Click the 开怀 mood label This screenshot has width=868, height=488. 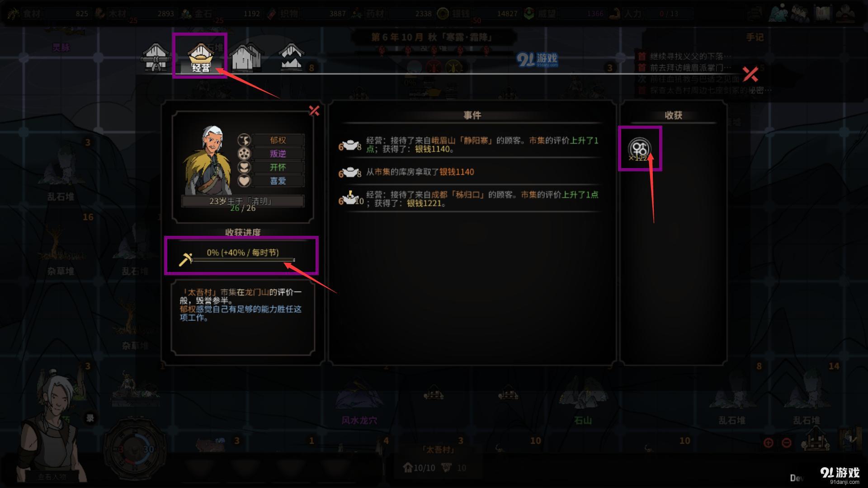coord(278,167)
